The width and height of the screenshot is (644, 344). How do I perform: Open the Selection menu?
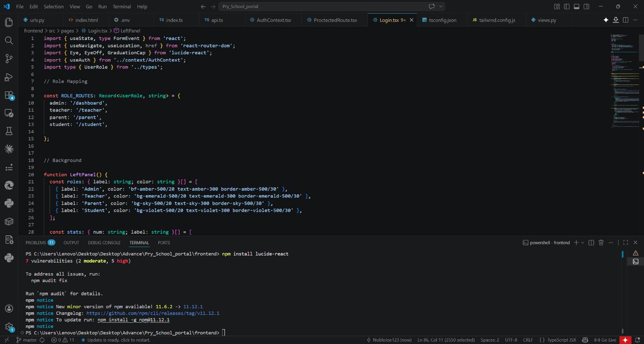tap(53, 6)
